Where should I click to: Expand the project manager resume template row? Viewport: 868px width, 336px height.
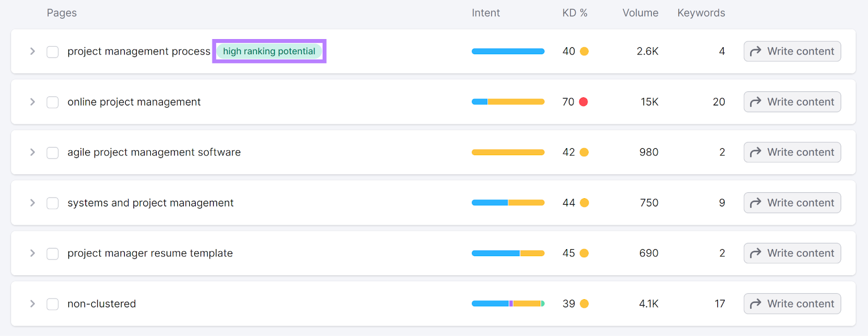pyautogui.click(x=33, y=253)
